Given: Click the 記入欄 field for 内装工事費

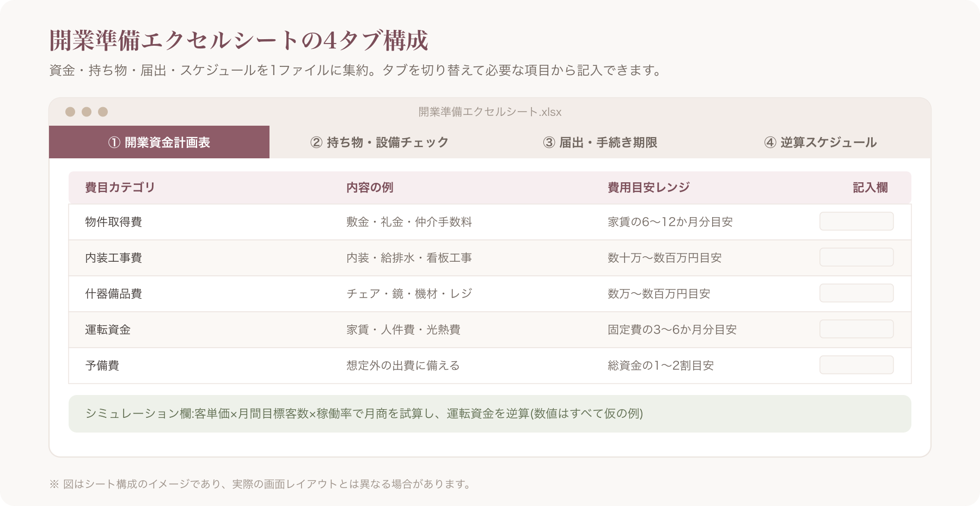Looking at the screenshot, I should coord(856,257).
